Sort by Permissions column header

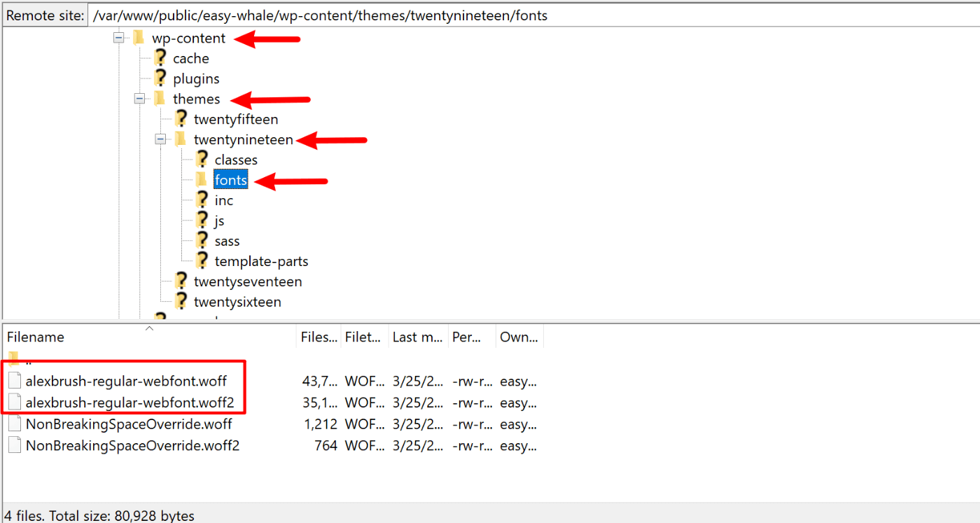(472, 337)
